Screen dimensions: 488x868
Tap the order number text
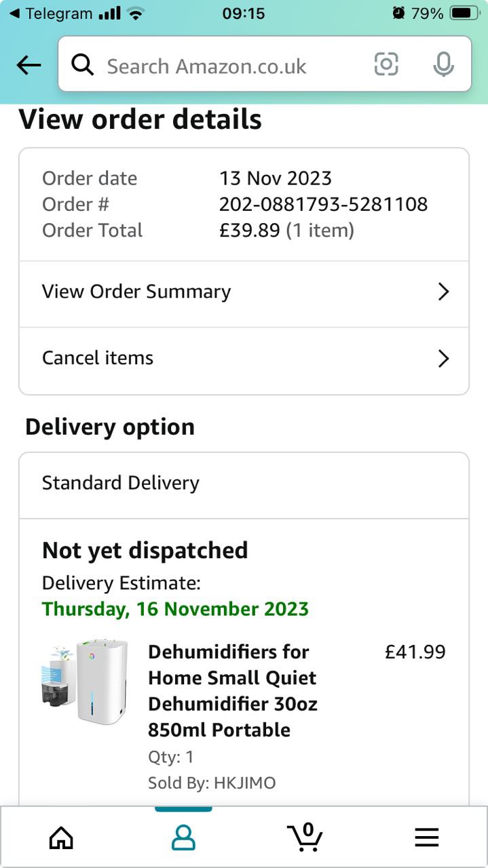[323, 204]
